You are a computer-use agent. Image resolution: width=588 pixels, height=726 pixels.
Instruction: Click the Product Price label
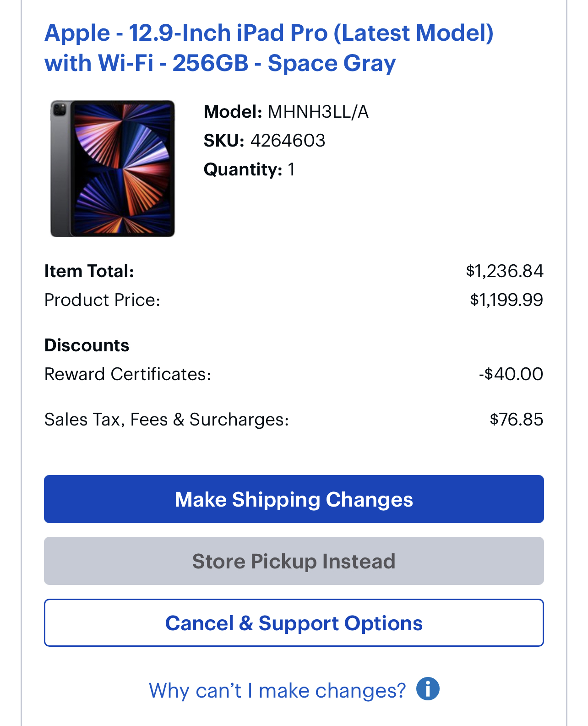(x=102, y=300)
